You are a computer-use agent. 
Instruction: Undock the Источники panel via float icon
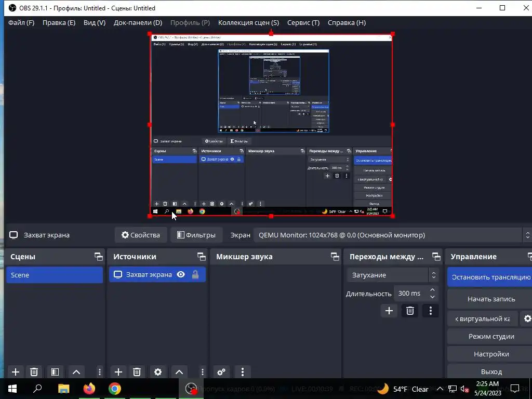pos(202,257)
